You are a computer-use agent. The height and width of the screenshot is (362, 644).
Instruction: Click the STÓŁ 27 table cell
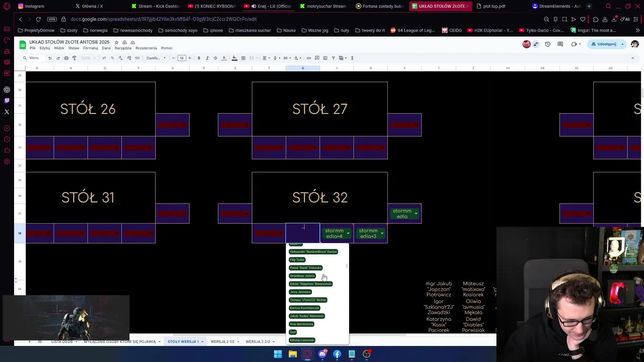coord(319,109)
